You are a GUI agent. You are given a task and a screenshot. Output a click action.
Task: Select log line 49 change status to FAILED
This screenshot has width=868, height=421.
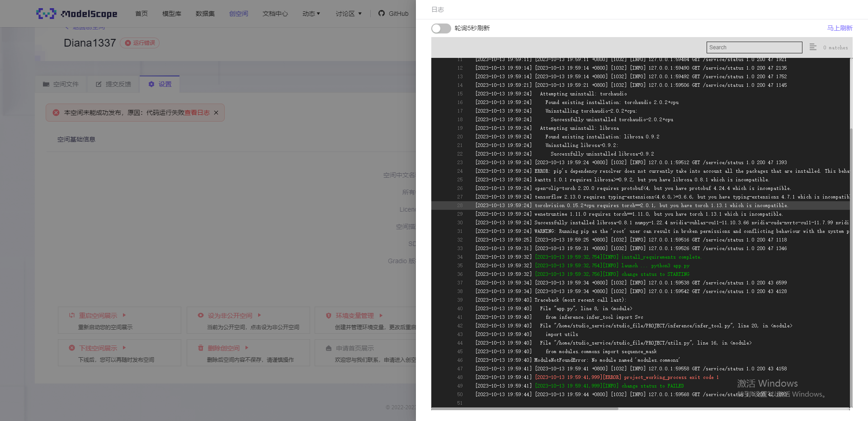coord(609,386)
